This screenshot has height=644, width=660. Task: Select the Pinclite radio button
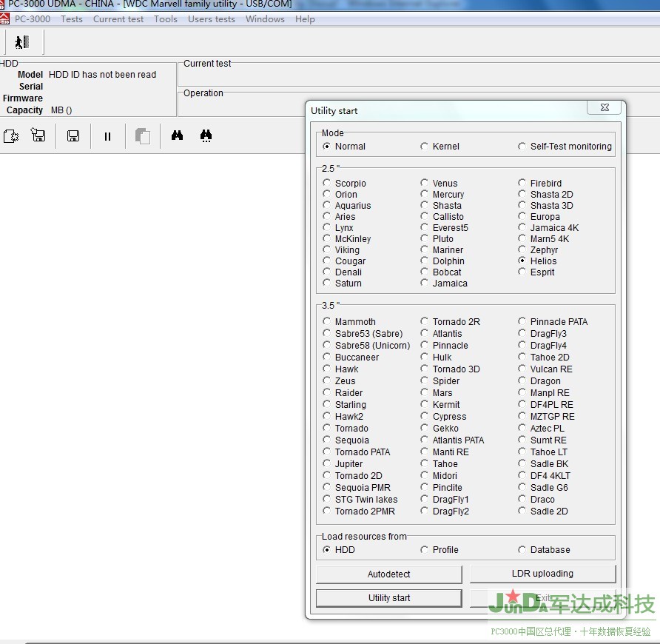tap(424, 487)
